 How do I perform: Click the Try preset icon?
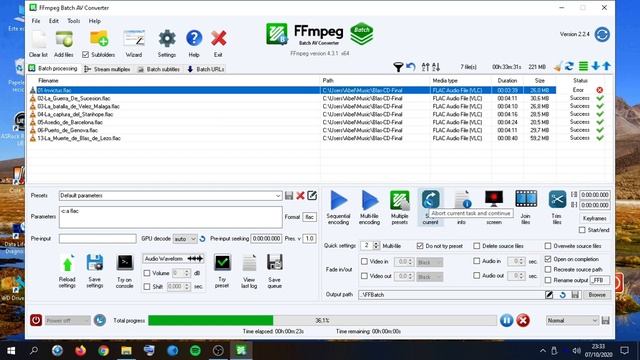(222, 263)
